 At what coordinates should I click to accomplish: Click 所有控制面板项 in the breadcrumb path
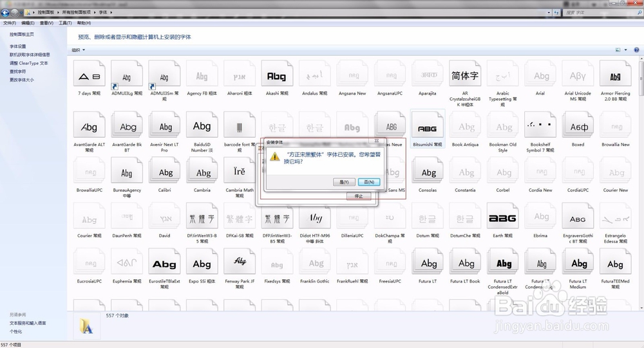77,12
